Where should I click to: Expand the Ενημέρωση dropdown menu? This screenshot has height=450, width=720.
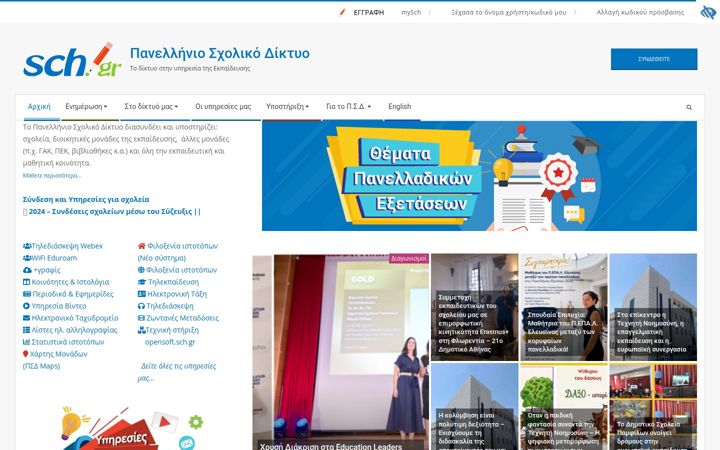pos(86,107)
